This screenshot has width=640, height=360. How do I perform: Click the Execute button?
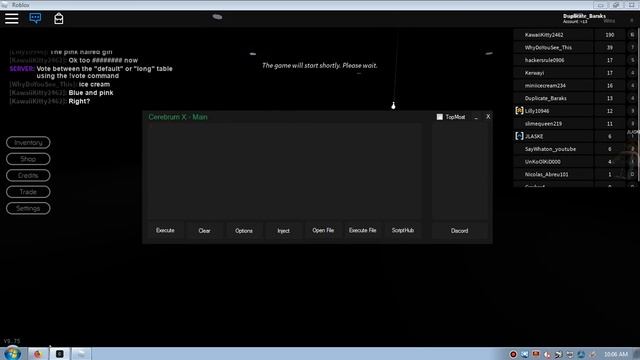point(165,231)
